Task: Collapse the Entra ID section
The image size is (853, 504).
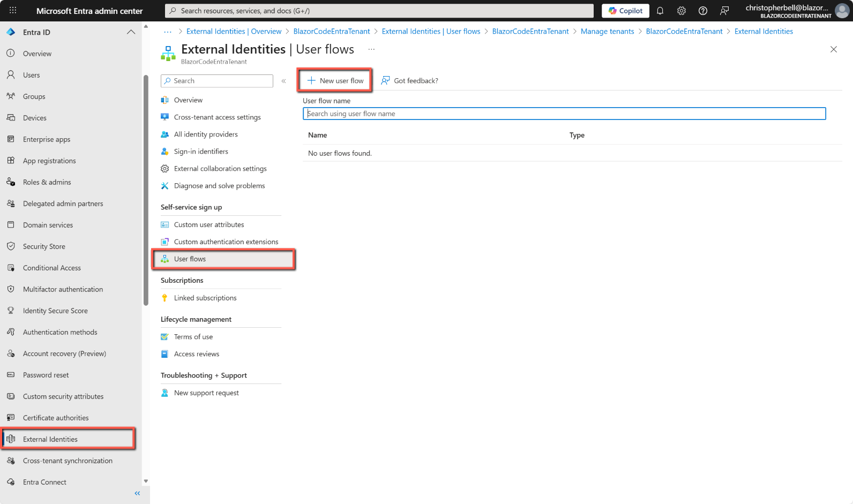Action: (x=131, y=32)
